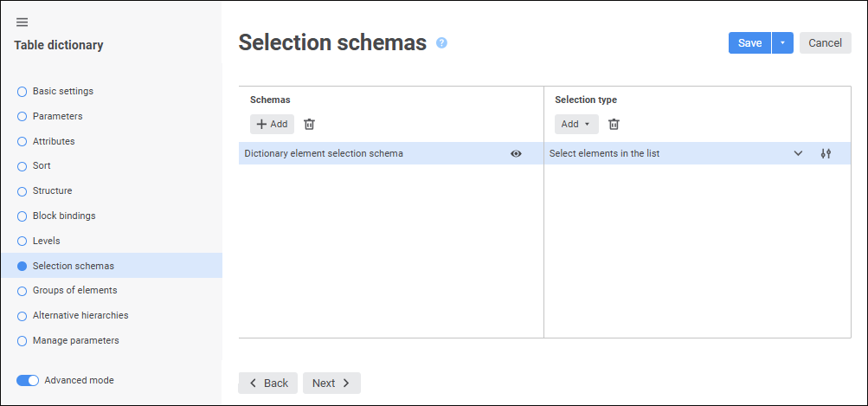Delete schema with Schemas trash icon

[x=310, y=124]
